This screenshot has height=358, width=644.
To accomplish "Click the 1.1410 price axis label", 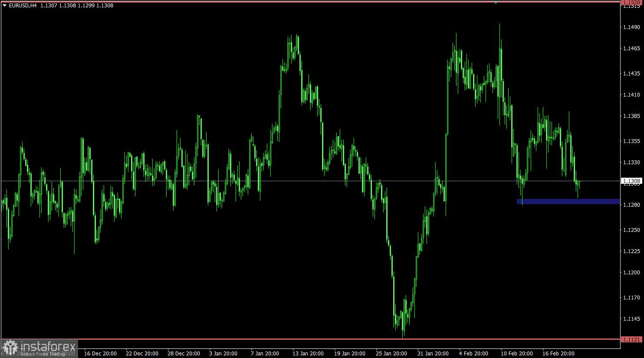I will click(x=631, y=94).
